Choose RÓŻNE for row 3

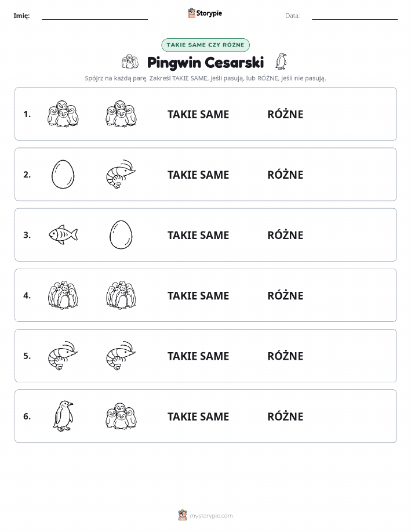pyautogui.click(x=285, y=235)
